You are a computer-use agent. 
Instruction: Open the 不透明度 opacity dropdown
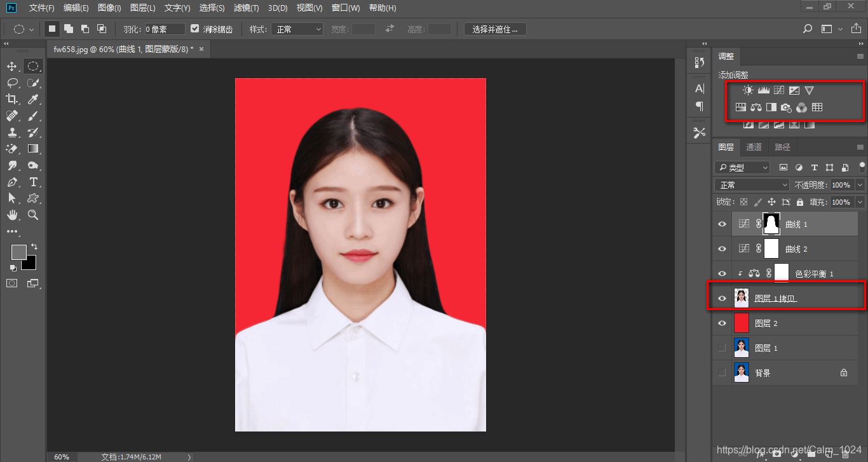pos(861,184)
